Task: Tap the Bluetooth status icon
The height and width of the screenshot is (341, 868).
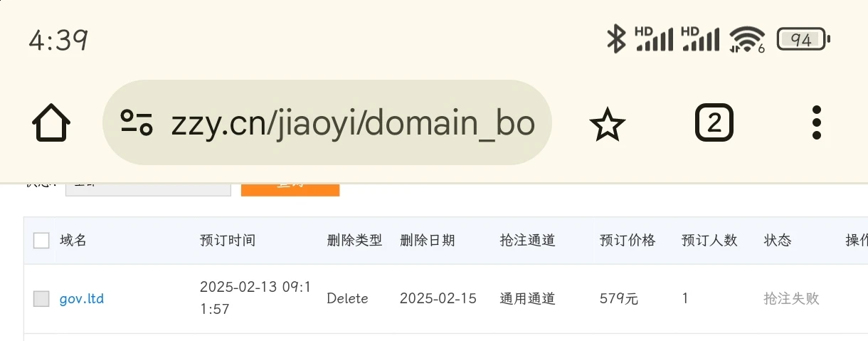Action: coord(615,38)
